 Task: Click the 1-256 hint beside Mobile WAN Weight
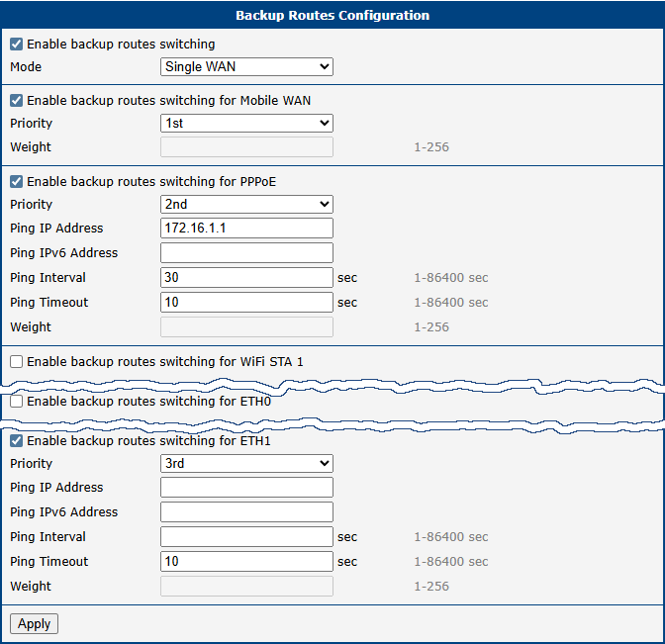point(431,147)
